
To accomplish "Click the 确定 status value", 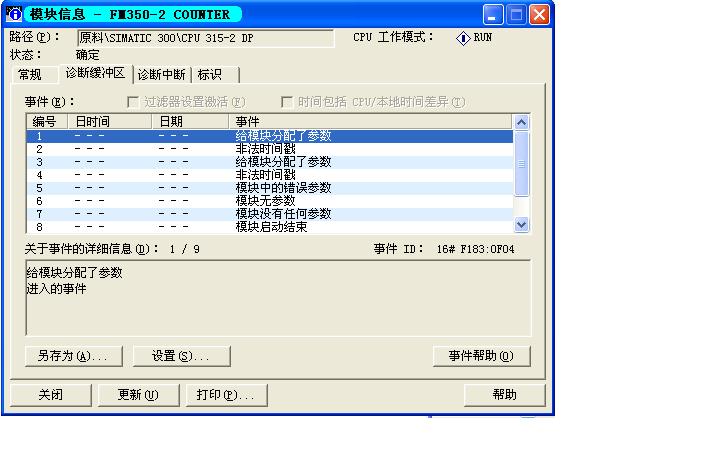I will coord(87,55).
